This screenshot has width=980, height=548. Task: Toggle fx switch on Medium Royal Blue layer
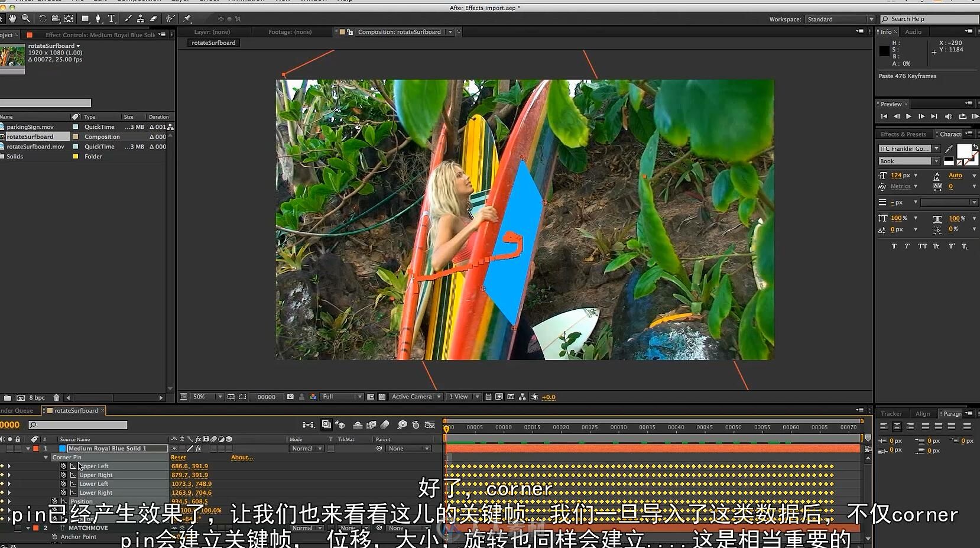[x=198, y=449]
